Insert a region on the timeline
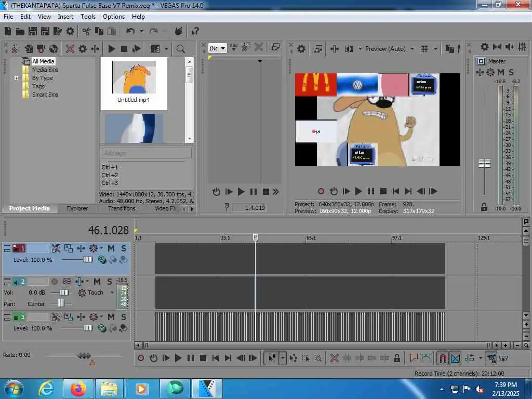Image resolution: width=532 pixels, height=399 pixels. click(426, 358)
